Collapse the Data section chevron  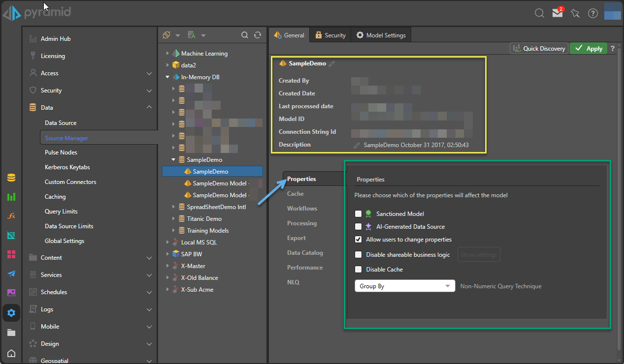[149, 107]
